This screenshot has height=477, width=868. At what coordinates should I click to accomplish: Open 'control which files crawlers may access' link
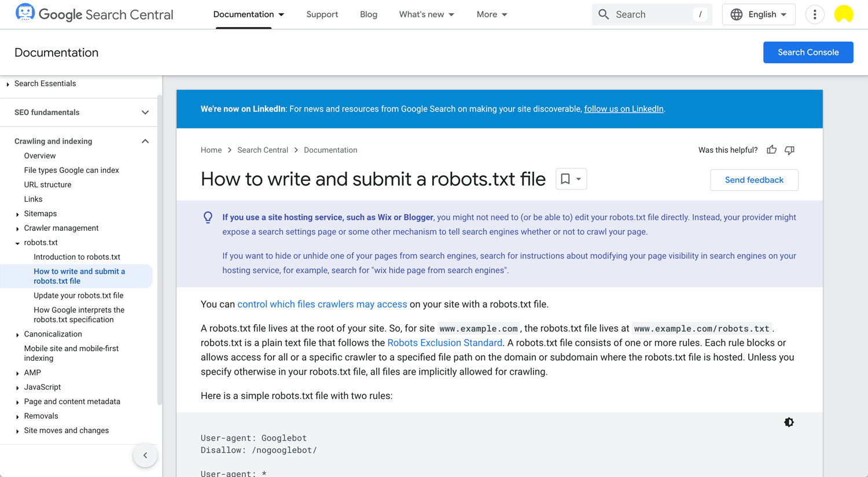(x=322, y=304)
